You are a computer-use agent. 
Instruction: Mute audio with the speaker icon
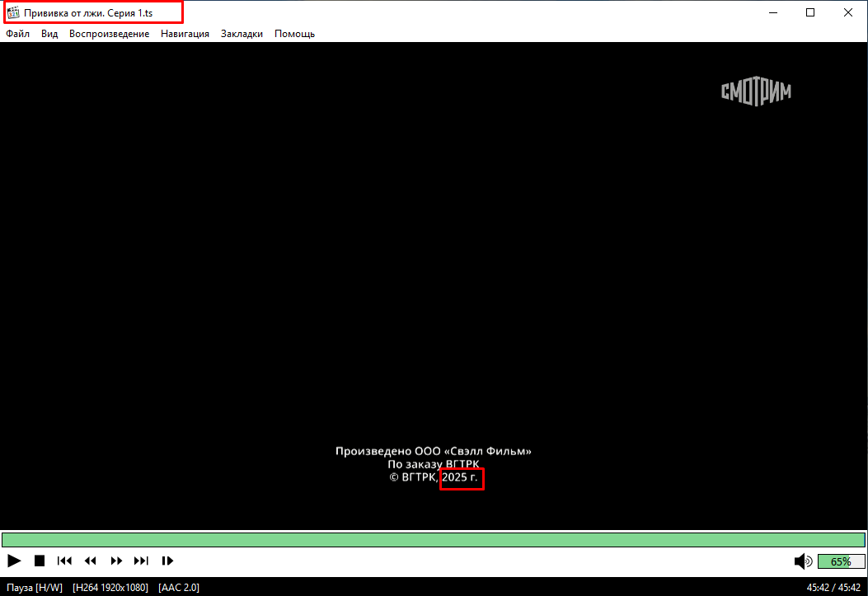click(x=802, y=561)
